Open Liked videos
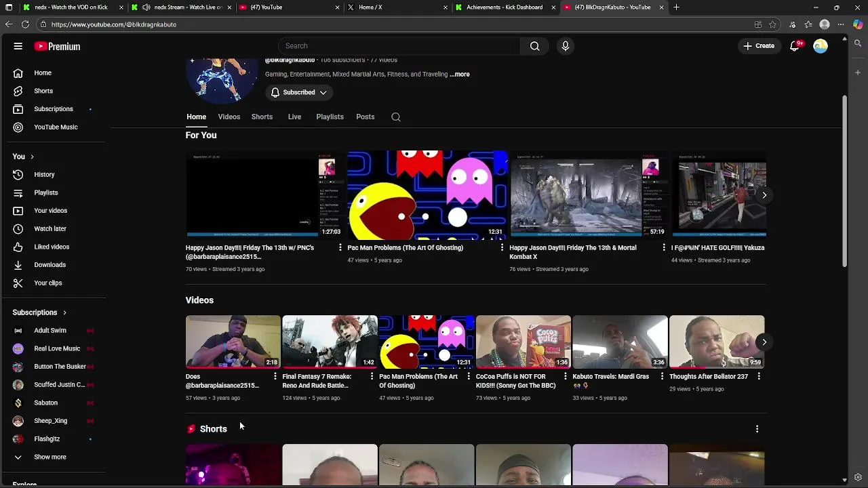This screenshot has height=488, width=868. pyautogui.click(x=53, y=247)
